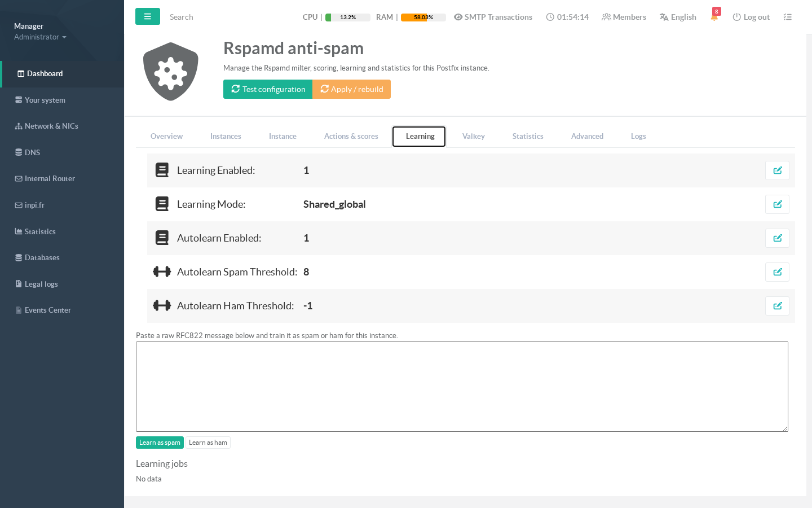The width and height of the screenshot is (812, 508).
Task: Switch to the Instance tab
Action: point(283,136)
